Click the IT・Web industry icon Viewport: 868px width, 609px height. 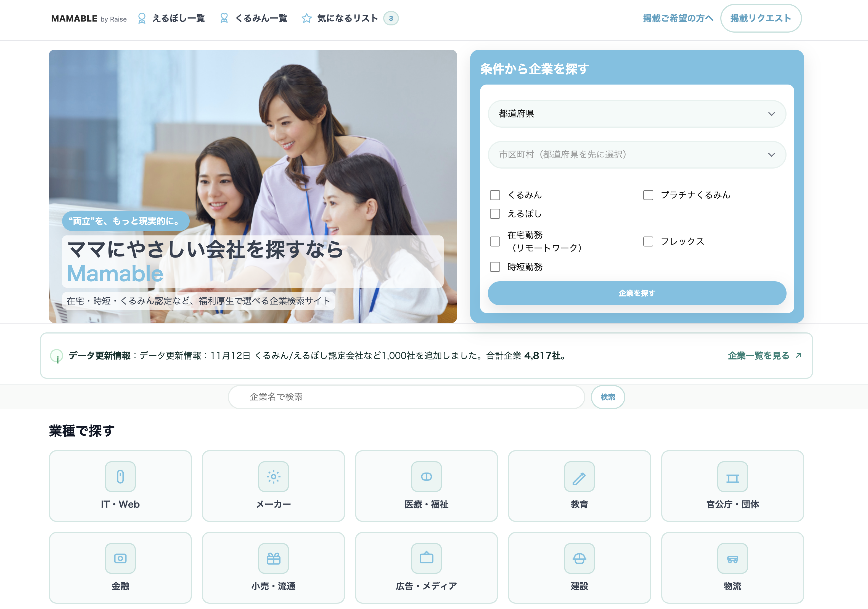(120, 476)
